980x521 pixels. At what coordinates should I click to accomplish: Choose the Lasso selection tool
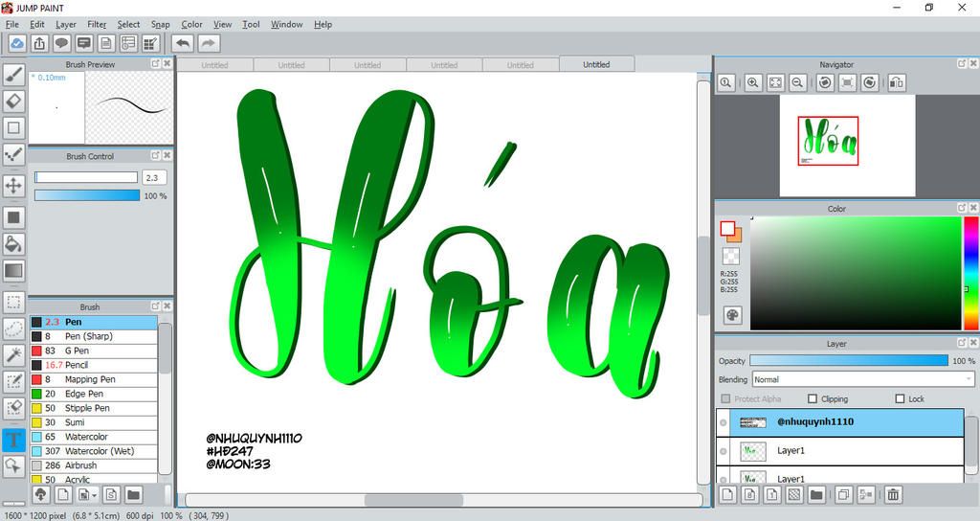point(13,329)
